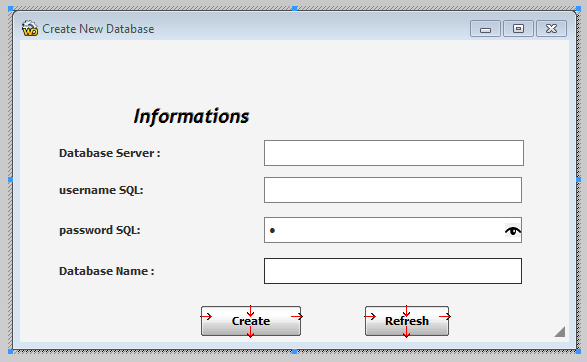Viewport: 587px width, 362px height.
Task: Focus the Database Server input field
Action: [x=394, y=153]
